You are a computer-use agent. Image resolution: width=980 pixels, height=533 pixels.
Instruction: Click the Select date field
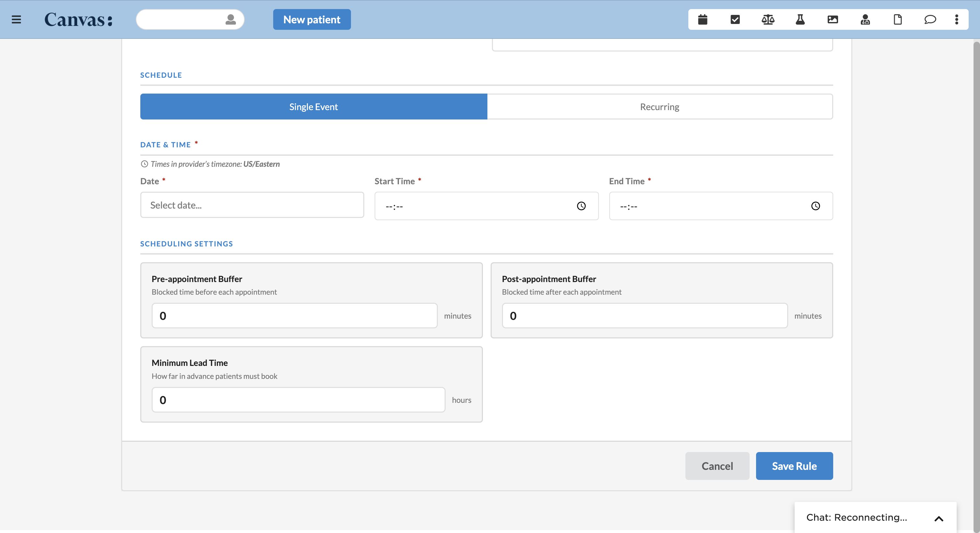(x=252, y=205)
